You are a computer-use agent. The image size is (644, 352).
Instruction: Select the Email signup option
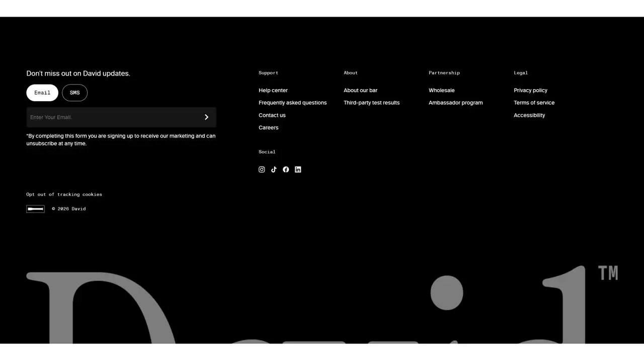42,93
